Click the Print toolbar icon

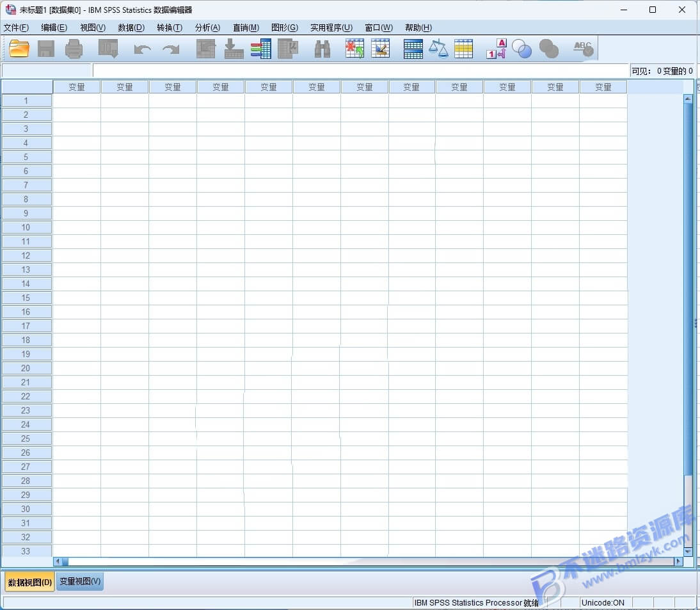coord(74,49)
